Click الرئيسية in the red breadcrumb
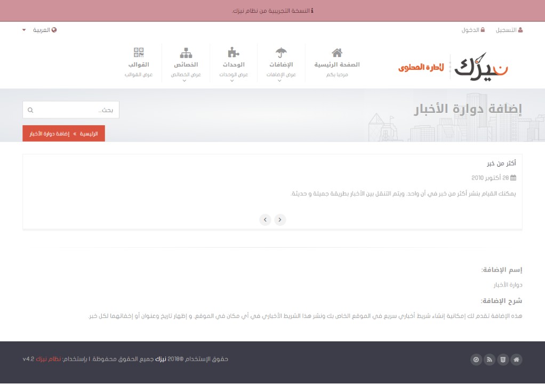The image size is (545, 392). 89,134
